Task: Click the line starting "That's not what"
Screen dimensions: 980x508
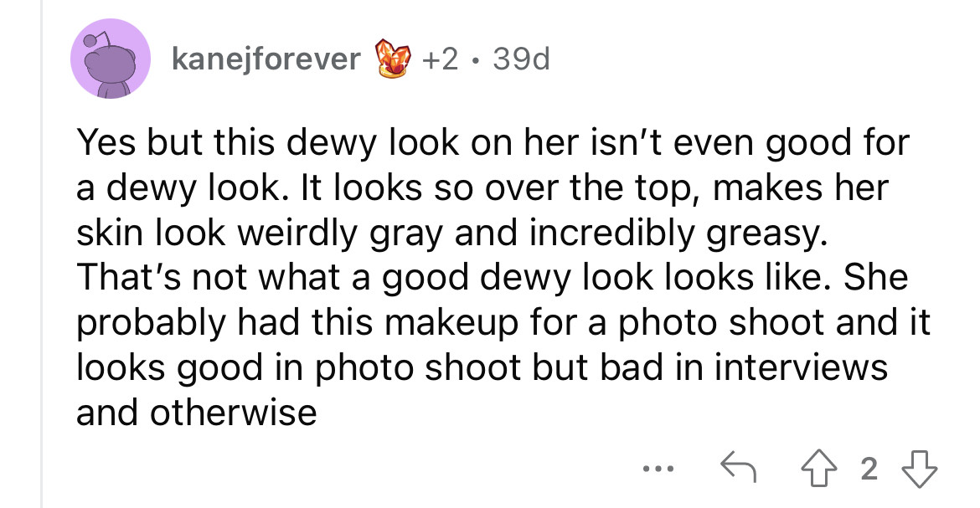Action: [493, 278]
